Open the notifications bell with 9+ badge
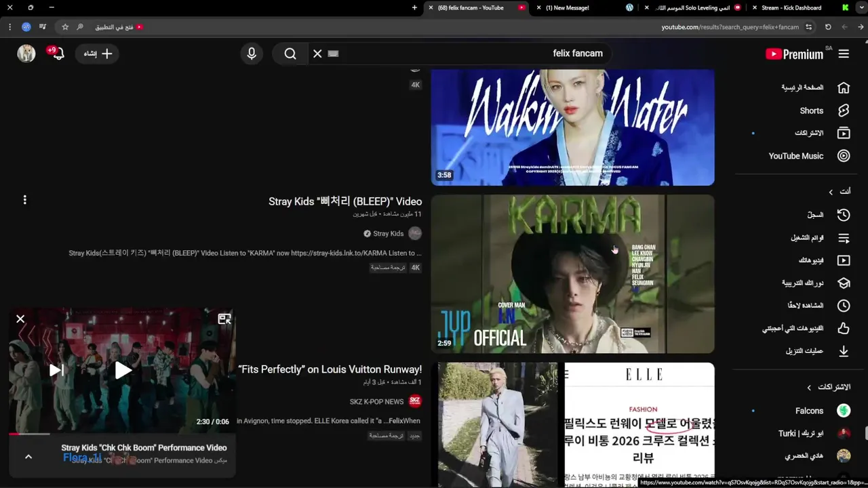The height and width of the screenshot is (488, 868). coord(57,54)
